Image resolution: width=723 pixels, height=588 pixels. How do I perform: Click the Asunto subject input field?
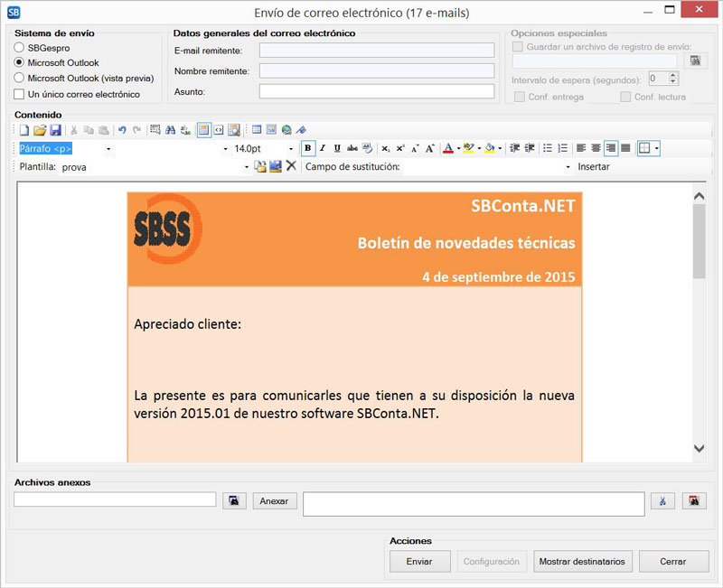(376, 91)
